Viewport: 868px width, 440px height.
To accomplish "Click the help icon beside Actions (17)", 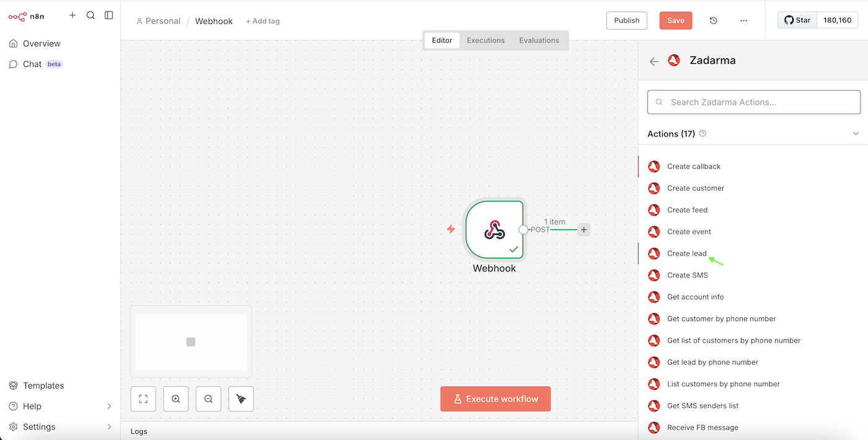I will (702, 133).
